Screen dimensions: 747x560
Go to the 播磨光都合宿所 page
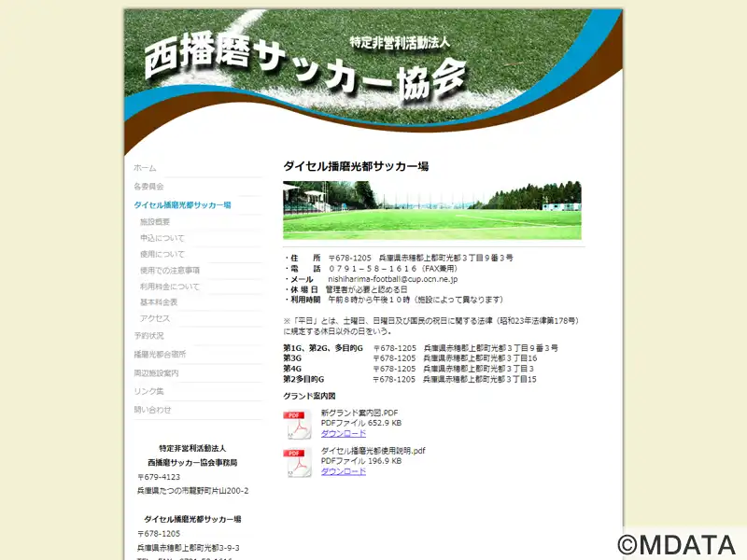pos(160,355)
